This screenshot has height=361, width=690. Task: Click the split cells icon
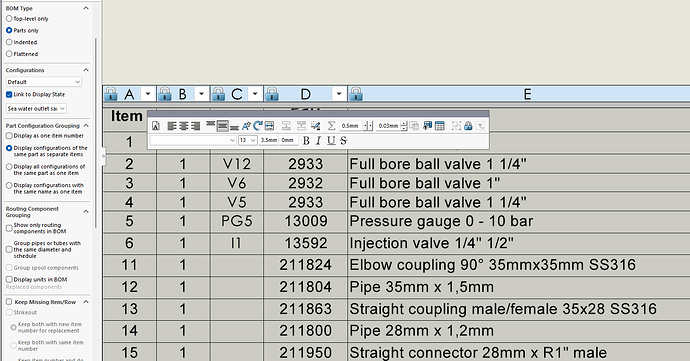[456, 126]
